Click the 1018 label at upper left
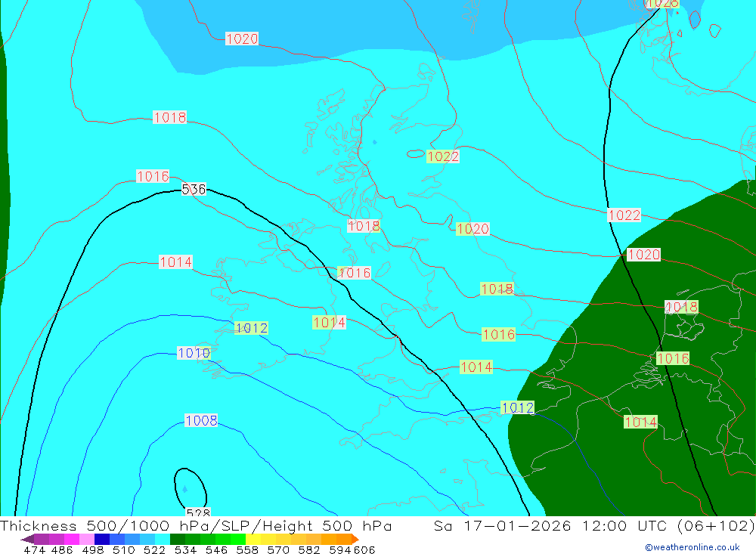756x554 pixels. (169, 117)
